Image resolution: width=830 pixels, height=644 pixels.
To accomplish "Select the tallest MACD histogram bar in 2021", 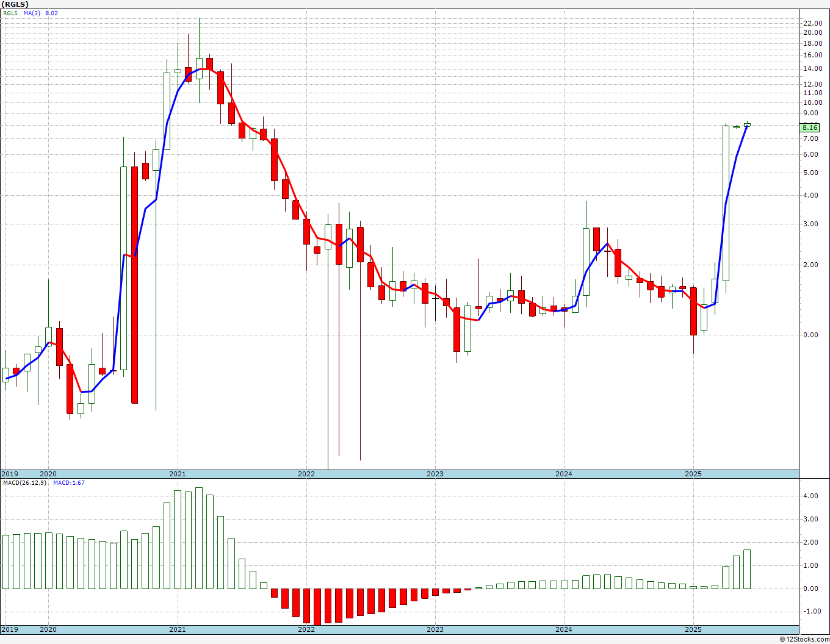I will (199, 538).
